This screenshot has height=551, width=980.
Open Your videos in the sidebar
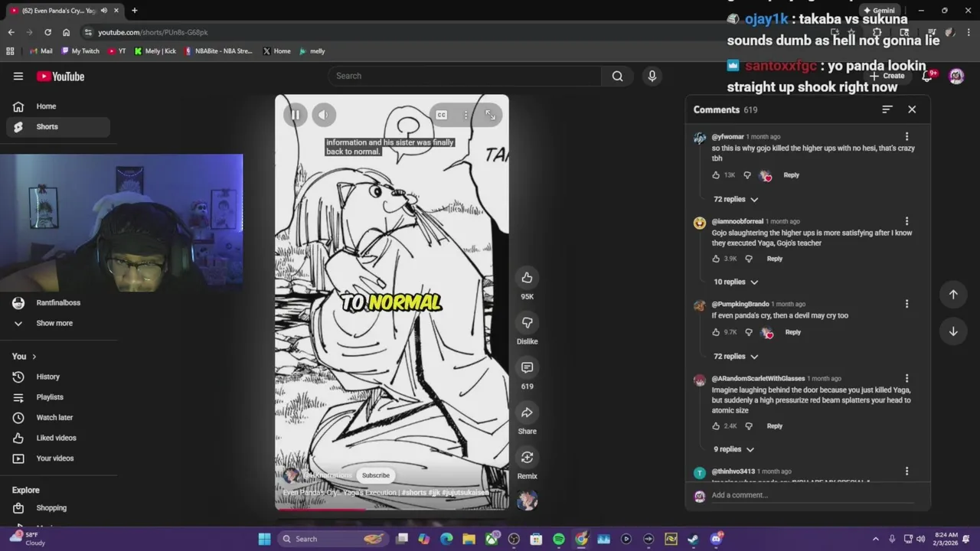[58, 458]
